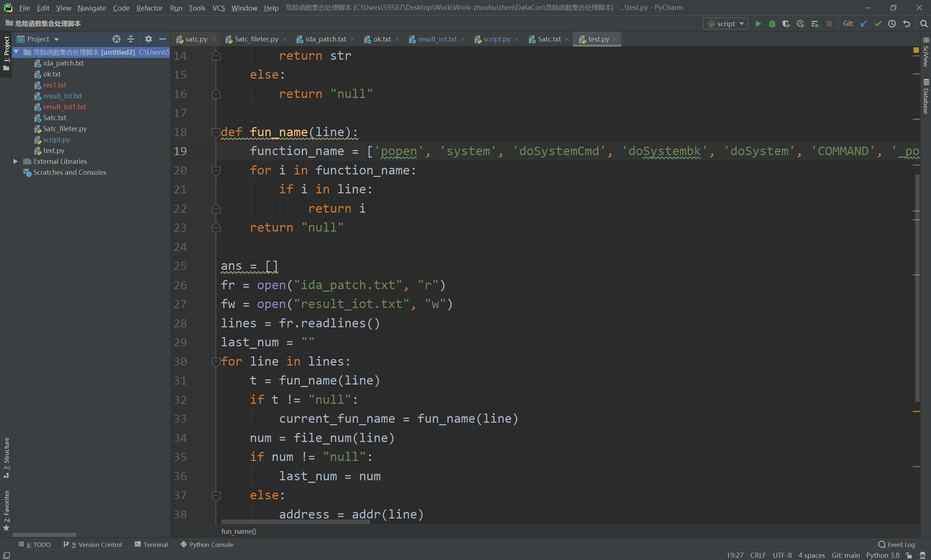
Task: Click the editor horizontal scrollbar
Action: point(295,521)
